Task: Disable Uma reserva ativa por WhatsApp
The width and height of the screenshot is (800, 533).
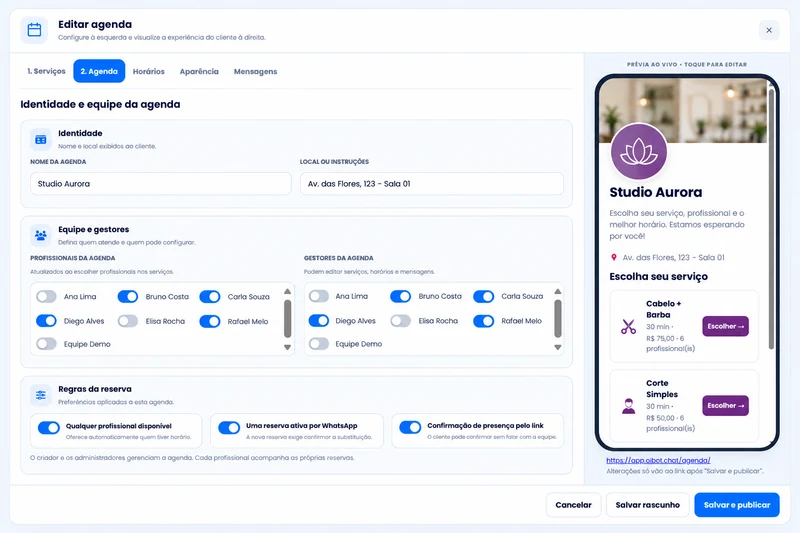Action: [x=229, y=427]
